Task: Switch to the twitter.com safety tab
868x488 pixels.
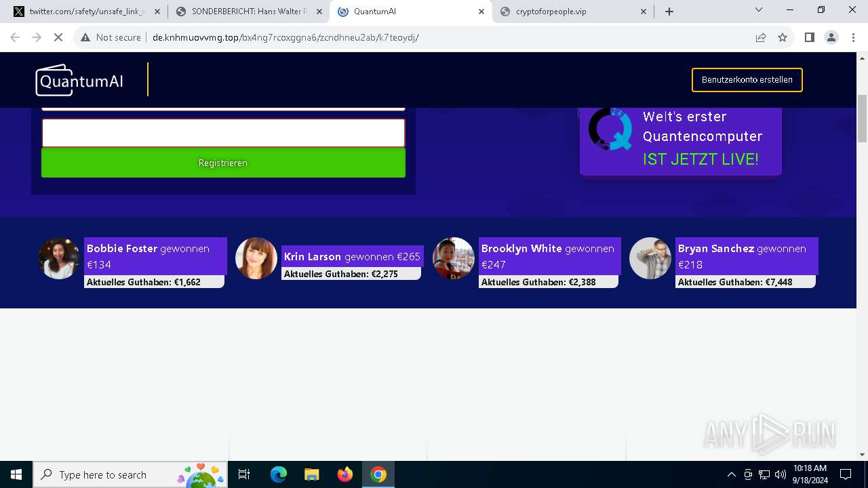Action: point(87,12)
